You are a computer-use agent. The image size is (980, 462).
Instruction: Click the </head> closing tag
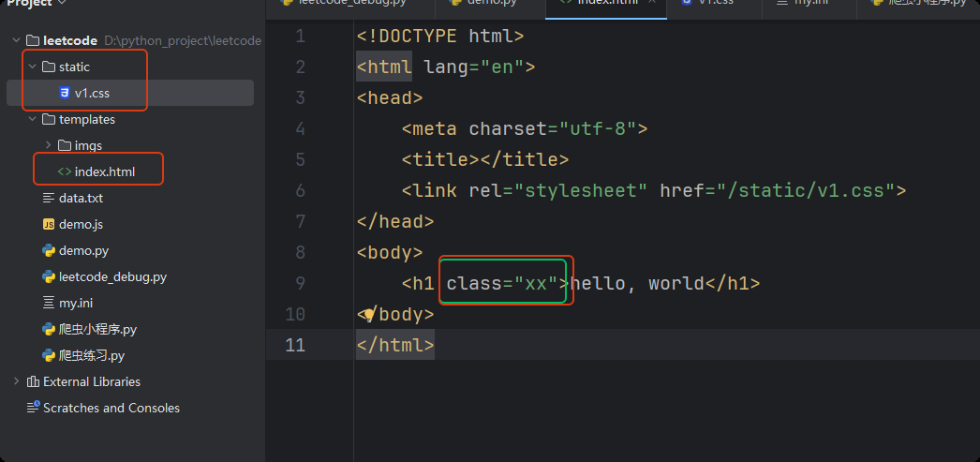tap(395, 221)
